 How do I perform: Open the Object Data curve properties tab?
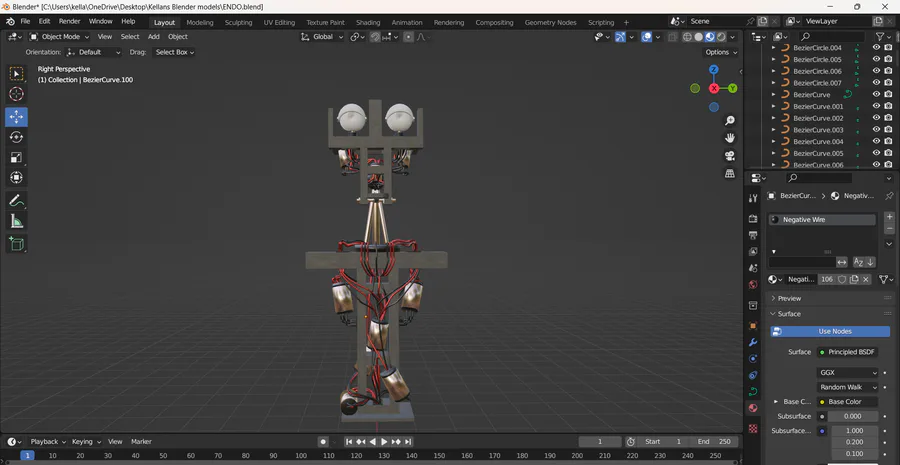(753, 392)
